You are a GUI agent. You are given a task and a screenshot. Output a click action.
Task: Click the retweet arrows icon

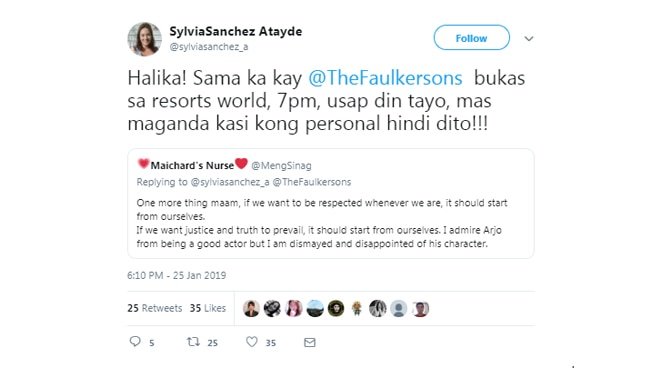[193, 342]
